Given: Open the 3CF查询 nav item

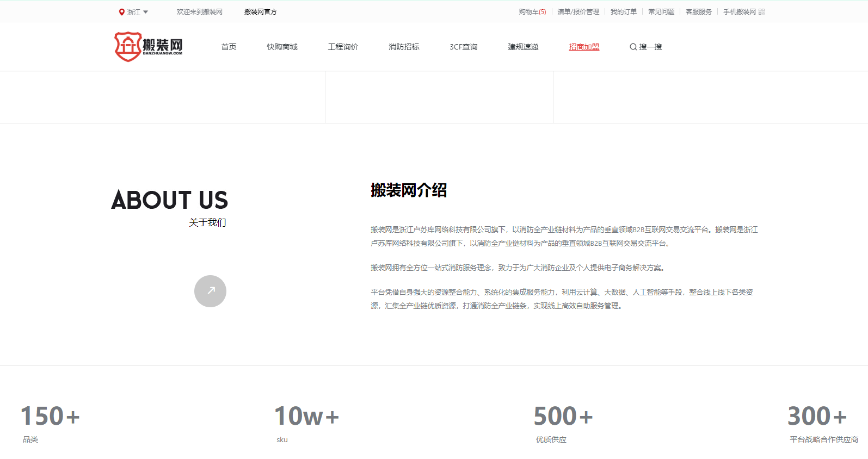Looking at the screenshot, I should [x=463, y=47].
